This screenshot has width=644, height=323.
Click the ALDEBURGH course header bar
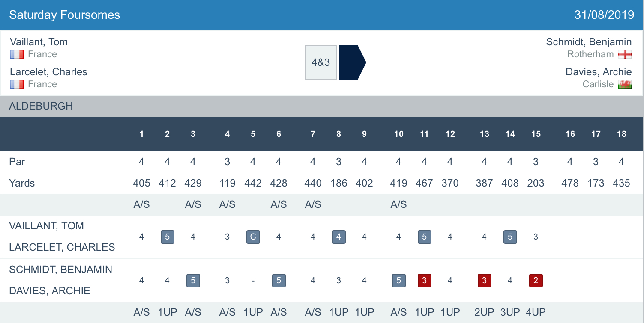(x=322, y=106)
